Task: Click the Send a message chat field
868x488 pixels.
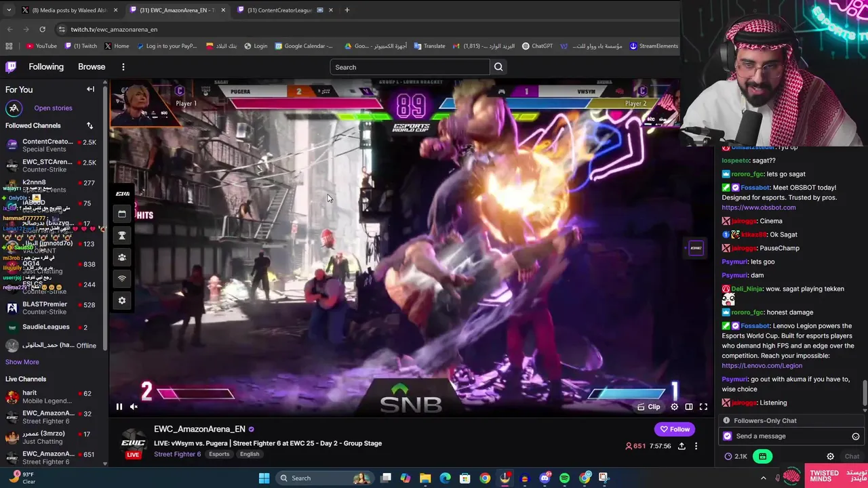Action: [x=791, y=436]
